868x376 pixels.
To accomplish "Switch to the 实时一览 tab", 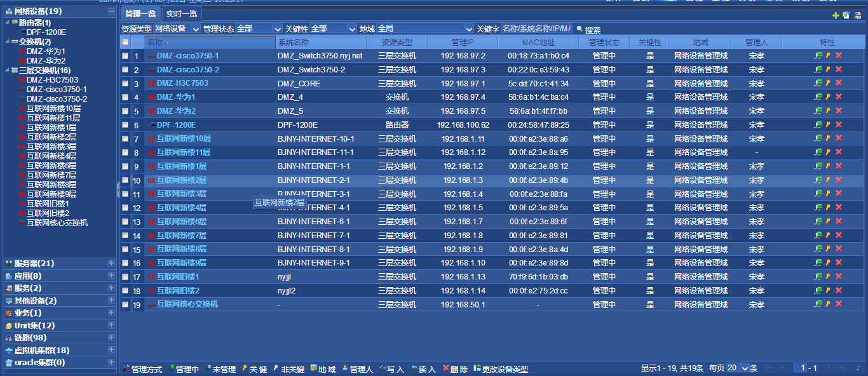I will point(182,14).
